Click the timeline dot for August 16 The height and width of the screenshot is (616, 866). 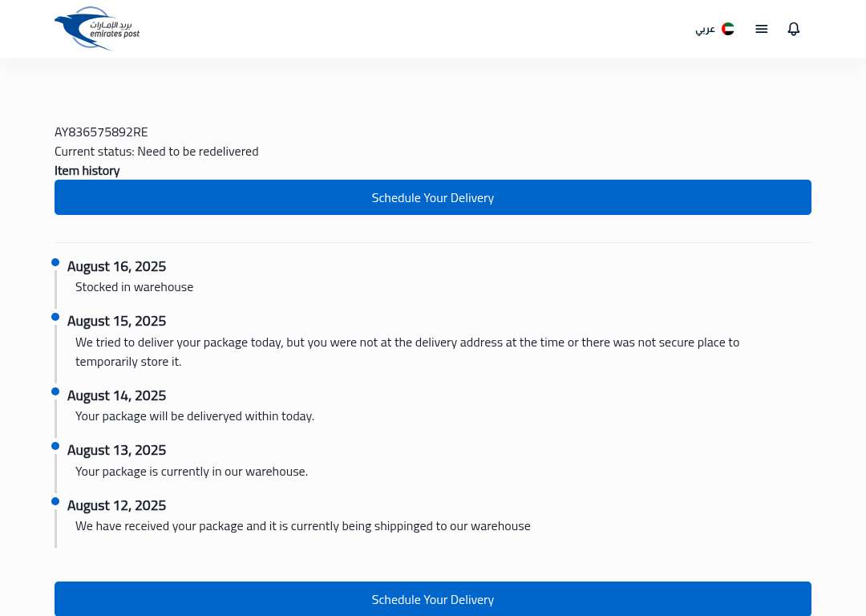(55, 261)
